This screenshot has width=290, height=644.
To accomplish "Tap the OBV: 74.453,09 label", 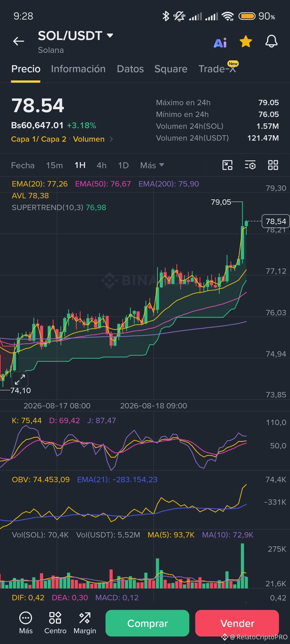I will pos(41,480).
